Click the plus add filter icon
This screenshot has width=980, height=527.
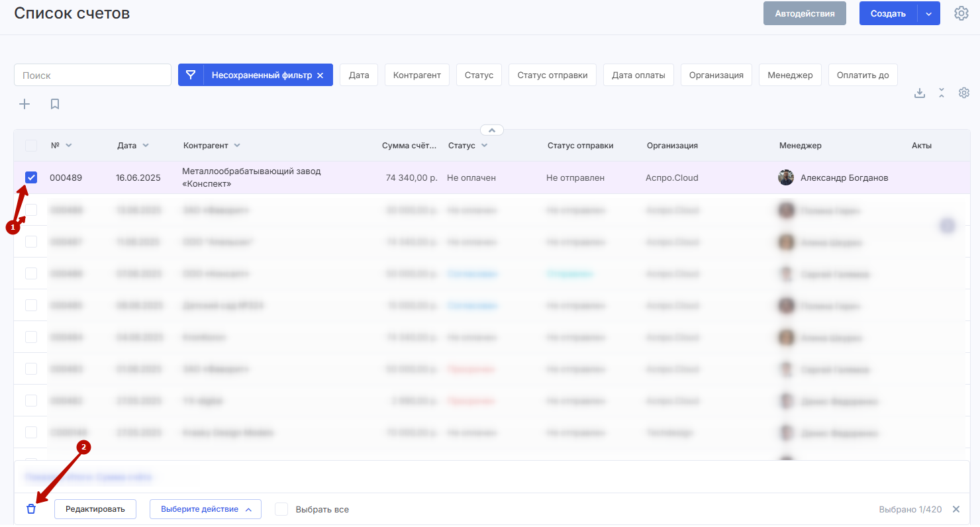[x=24, y=104]
